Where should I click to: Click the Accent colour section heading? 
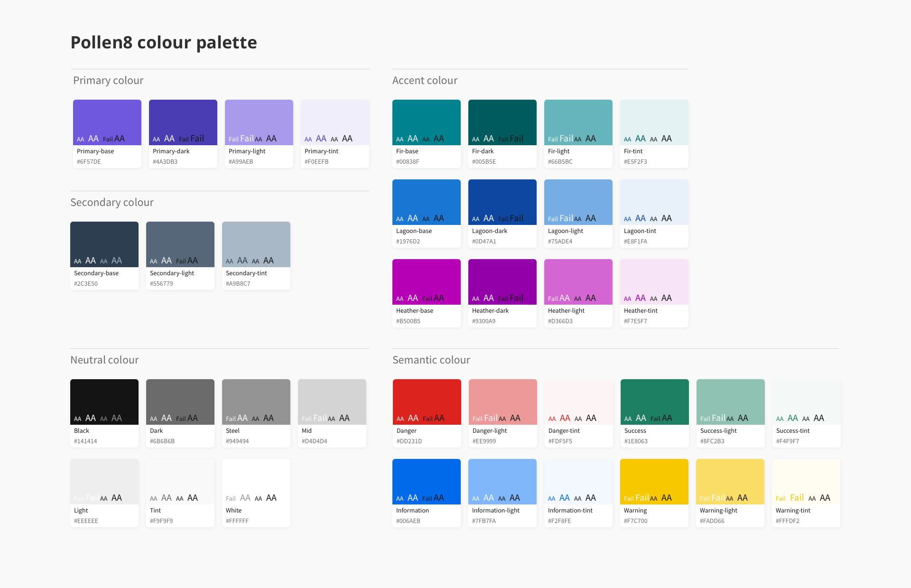coord(425,80)
